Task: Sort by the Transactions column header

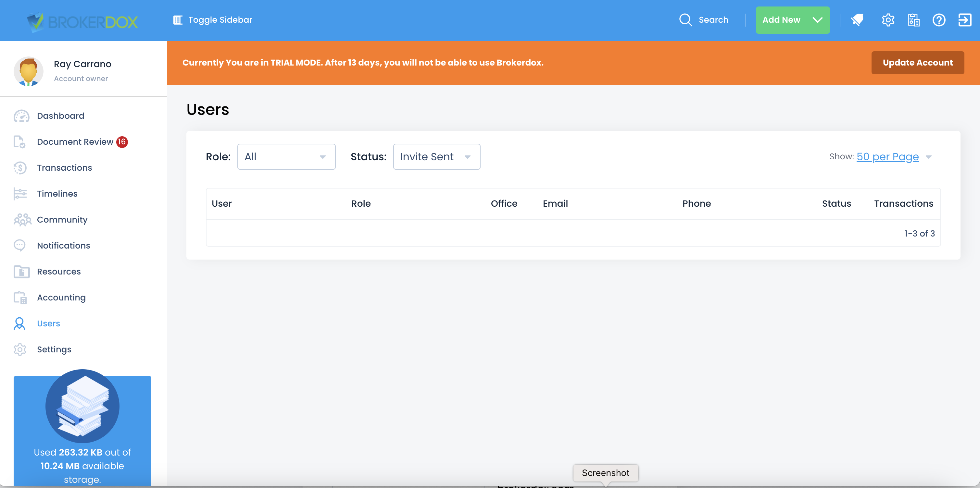Action: tap(904, 203)
